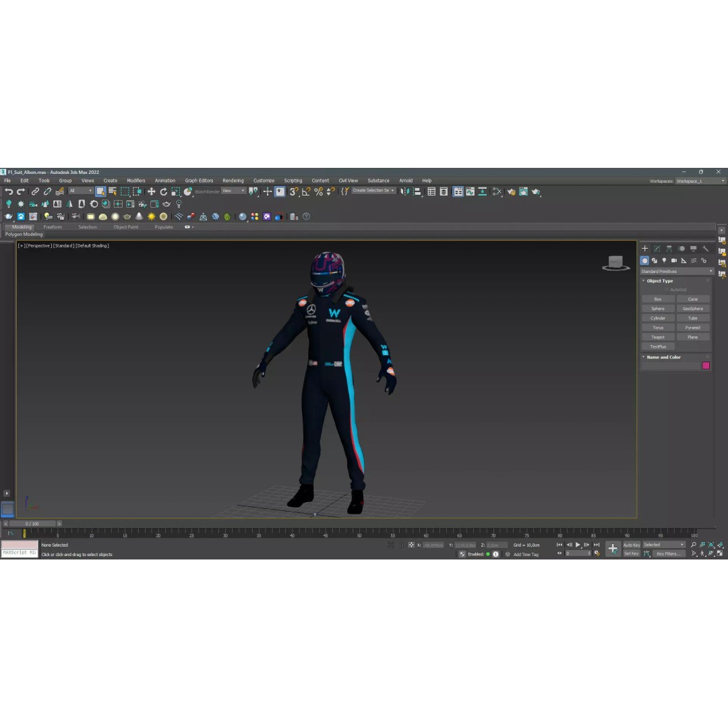This screenshot has height=728, width=728.
Task: Click the object color swatch
Action: click(x=706, y=365)
